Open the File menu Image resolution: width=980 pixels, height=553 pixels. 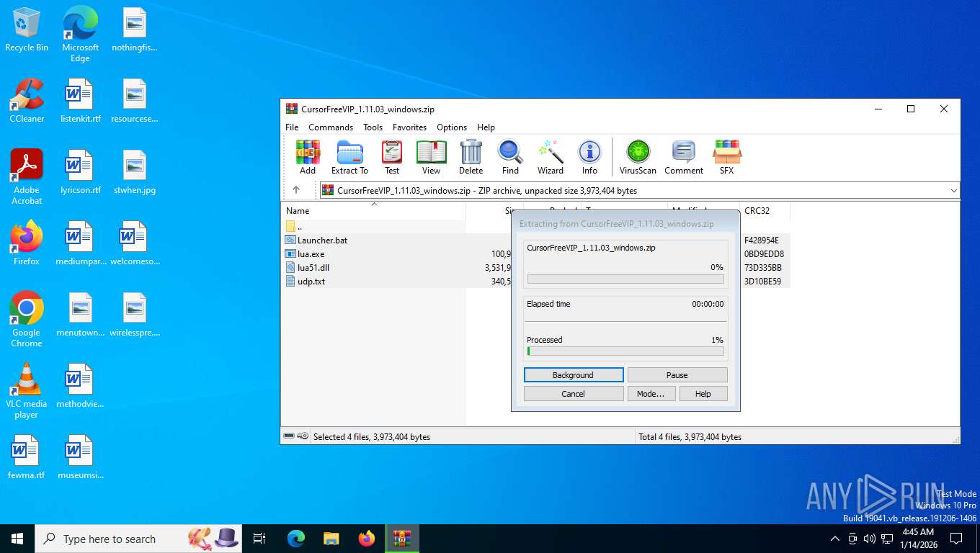pyautogui.click(x=292, y=127)
